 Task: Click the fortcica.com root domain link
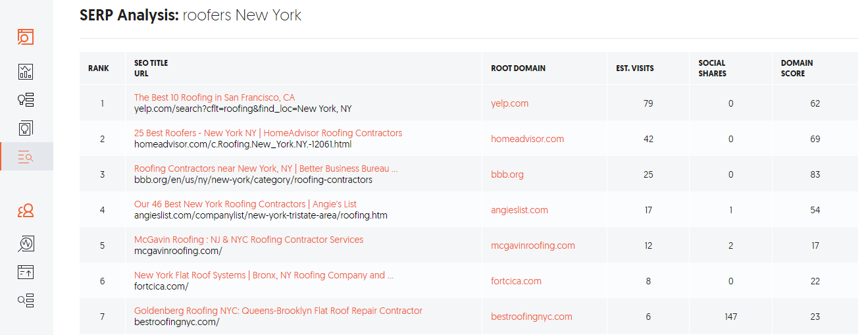[516, 281]
